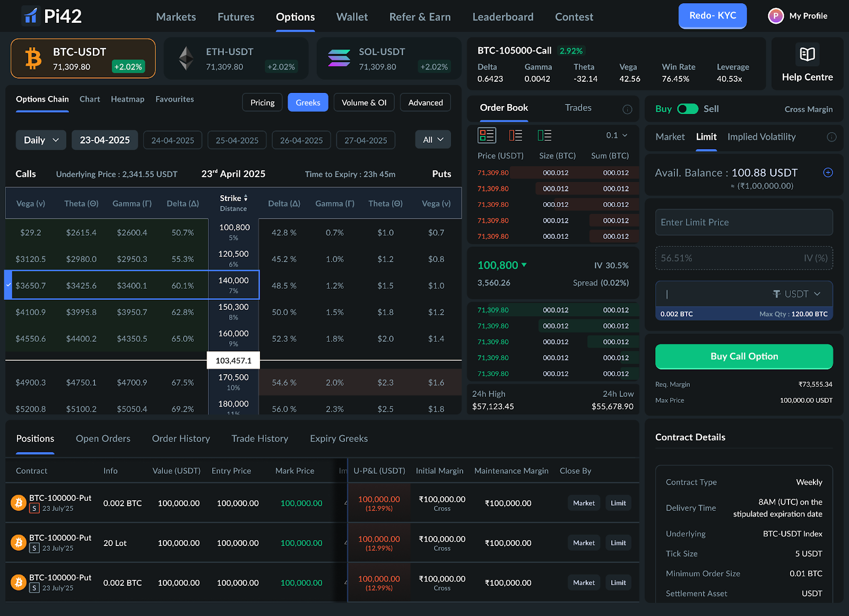Sort by Strike using sort arrows
Screen dimensions: 849x616
(246, 198)
